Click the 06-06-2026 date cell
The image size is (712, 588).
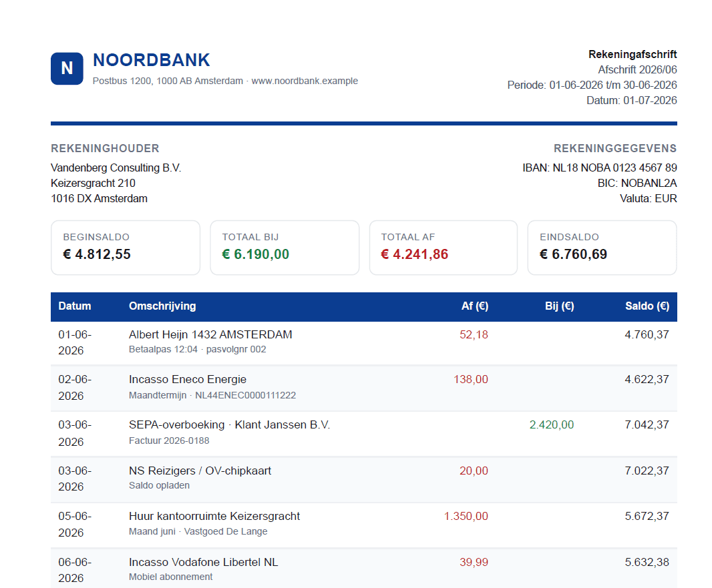pos(75,570)
